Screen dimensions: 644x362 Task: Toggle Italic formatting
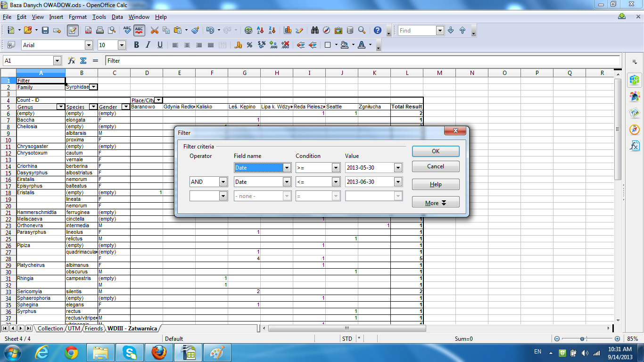pos(148,45)
